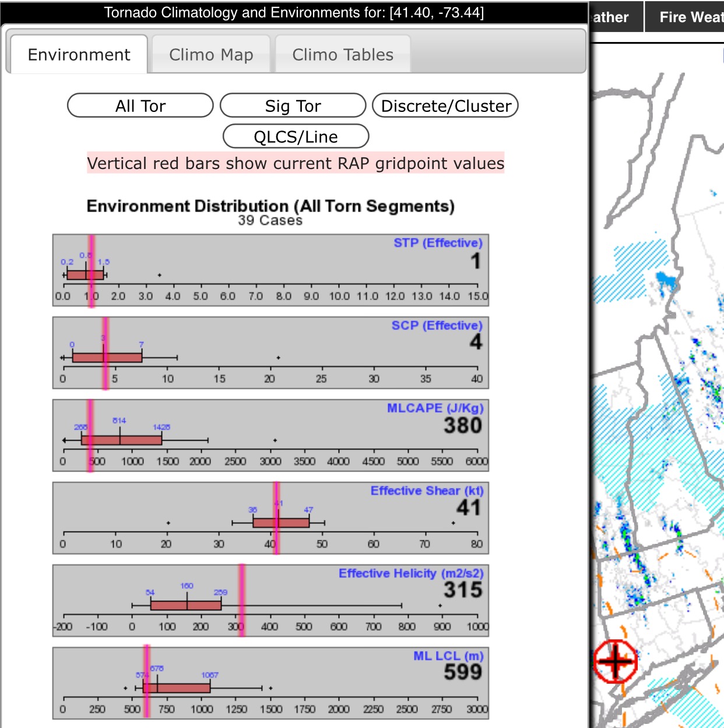Open the Climo Map tab
Viewport: 724px width, 728px height.
[x=211, y=55]
